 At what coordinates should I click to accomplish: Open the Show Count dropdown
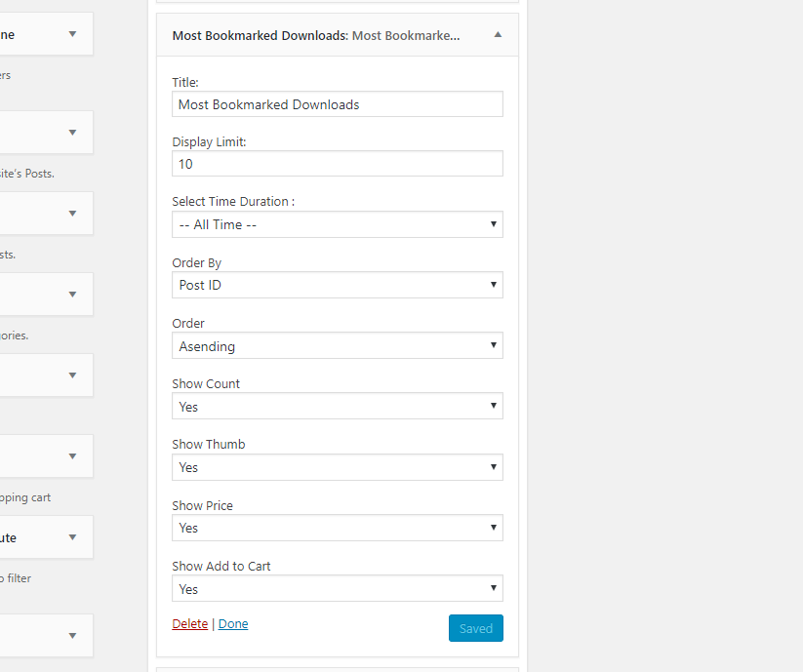[337, 407]
